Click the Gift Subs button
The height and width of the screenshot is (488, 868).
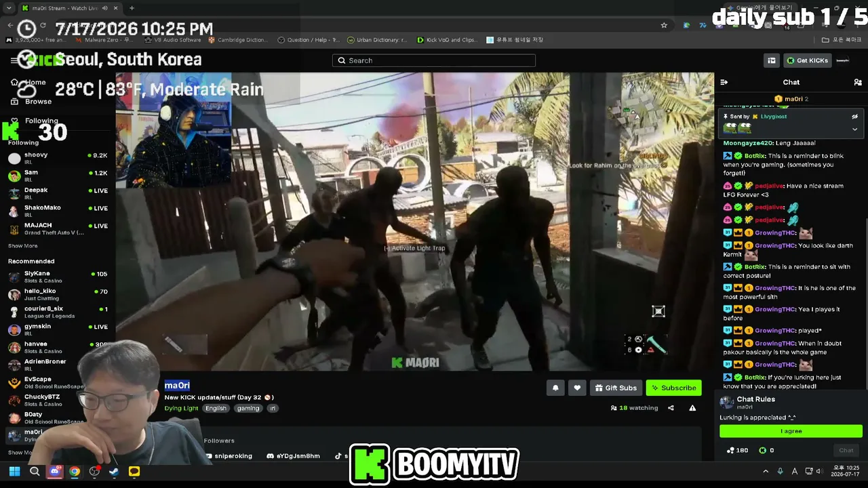pos(615,388)
